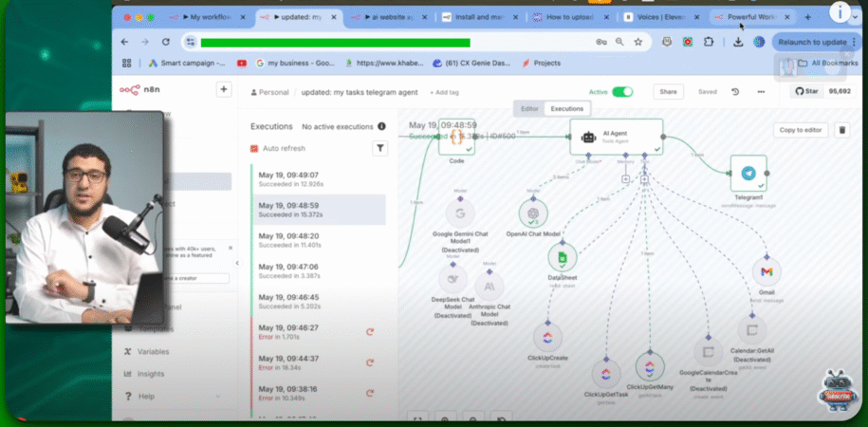Open the Smart campaign bookmark
This screenshot has height=427, width=868.
[187, 64]
